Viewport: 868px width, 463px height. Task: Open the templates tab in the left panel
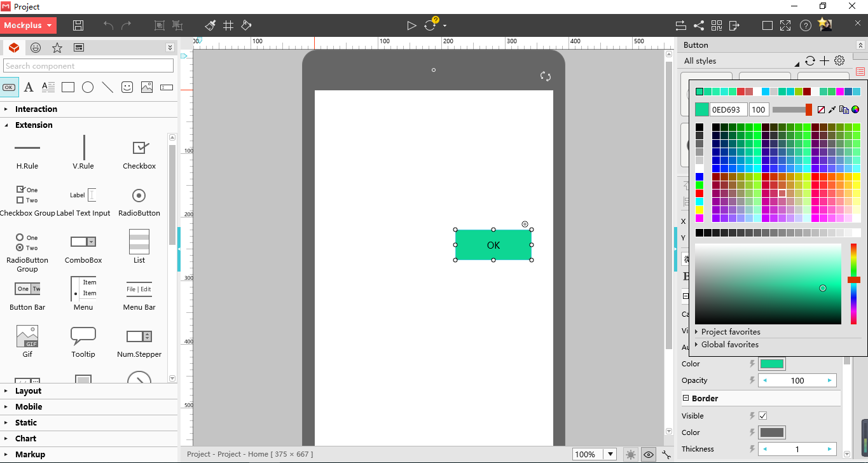pyautogui.click(x=79, y=48)
